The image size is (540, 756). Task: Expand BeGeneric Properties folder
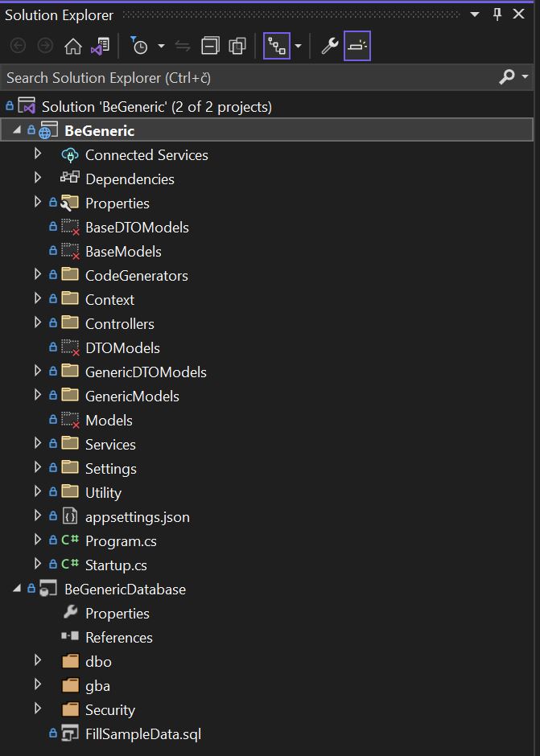pyautogui.click(x=38, y=203)
